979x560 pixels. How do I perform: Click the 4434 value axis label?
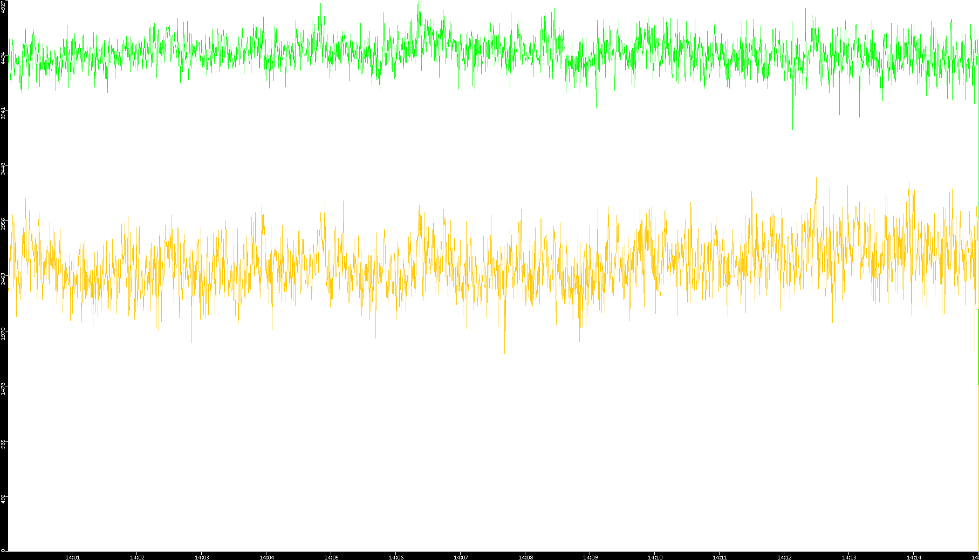point(3,58)
